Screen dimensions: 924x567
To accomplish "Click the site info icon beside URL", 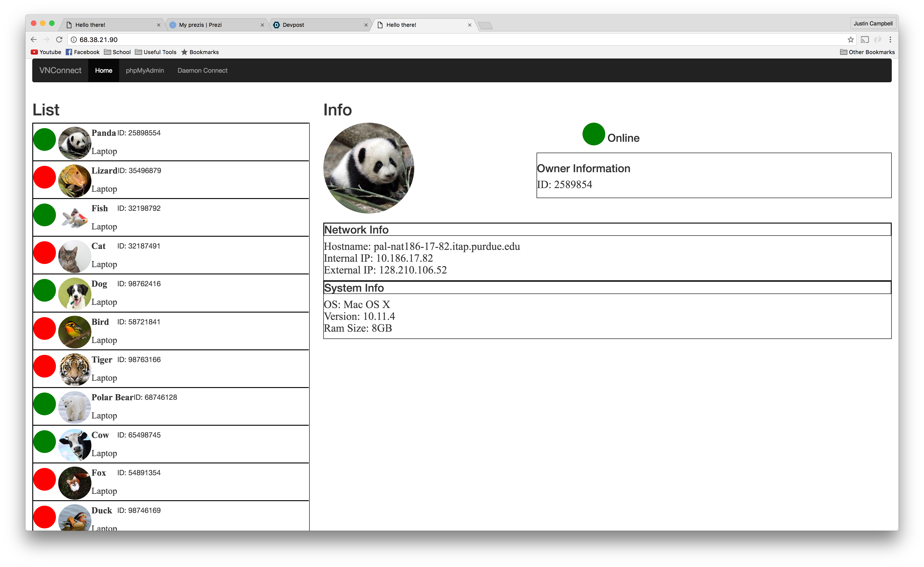I will point(74,39).
